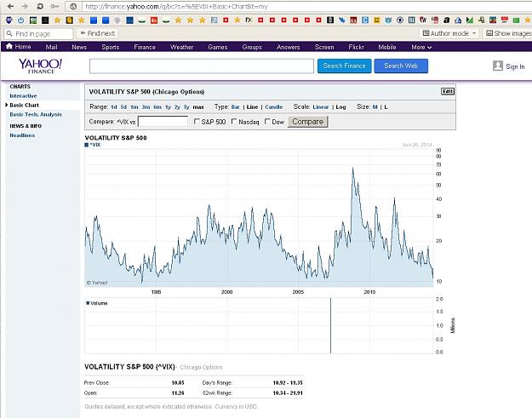Click the compare symbol input box
Viewport: 532px width, 418px height.
pos(163,122)
